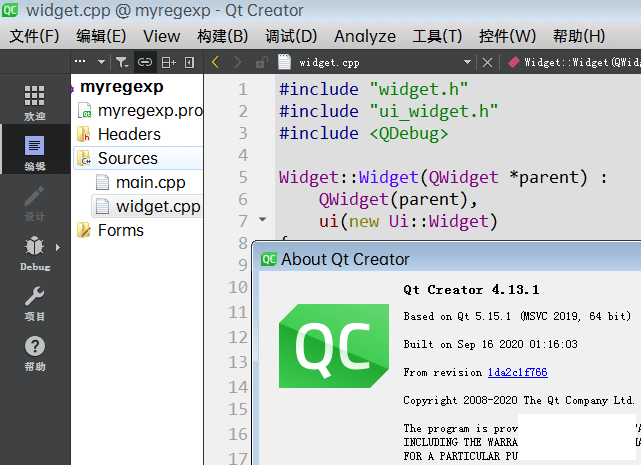Close the project side panel
This screenshot has width=641, height=465.
189,62
